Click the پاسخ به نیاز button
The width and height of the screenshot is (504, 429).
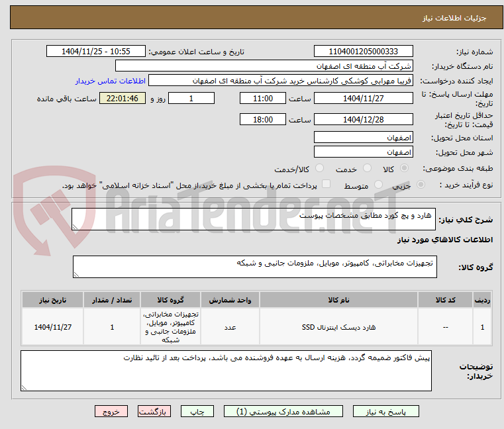(x=385, y=411)
